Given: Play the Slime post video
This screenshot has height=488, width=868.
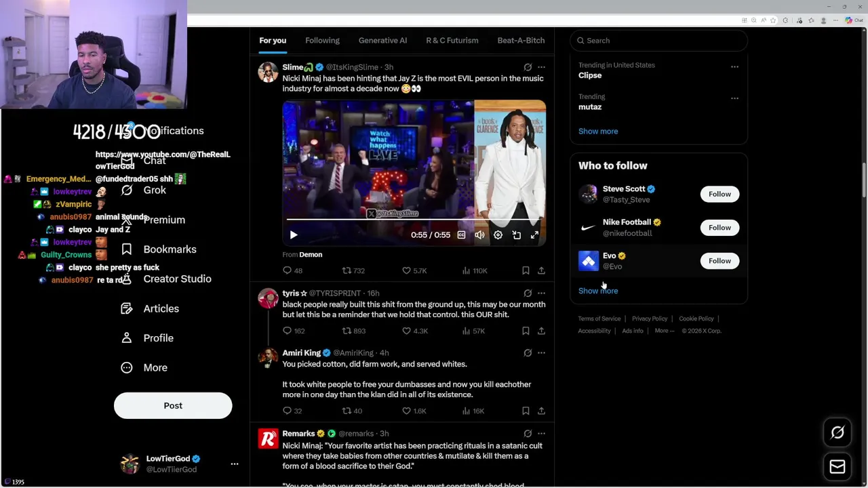Looking at the screenshot, I should pyautogui.click(x=293, y=235).
